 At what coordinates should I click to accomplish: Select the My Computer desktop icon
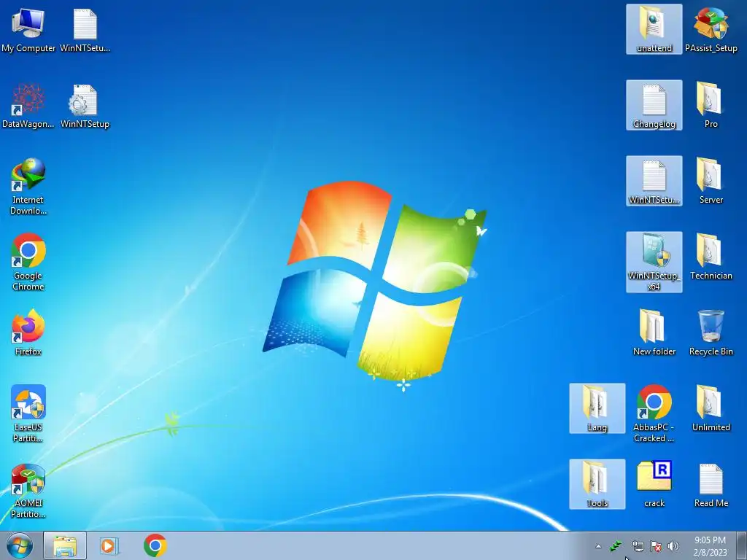pos(28,29)
